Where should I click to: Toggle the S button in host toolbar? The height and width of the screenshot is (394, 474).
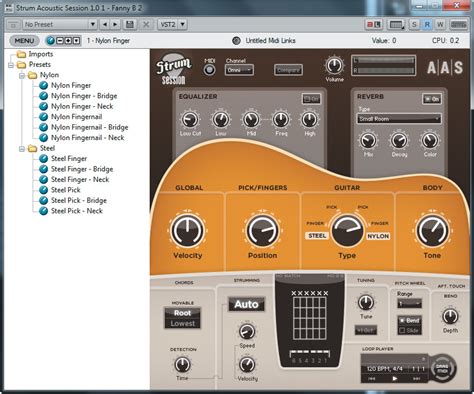414,24
